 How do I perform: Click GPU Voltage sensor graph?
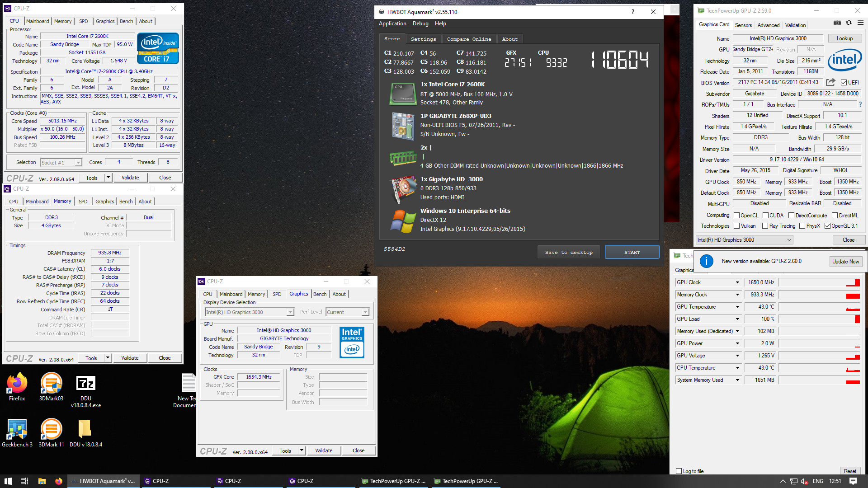pyautogui.click(x=819, y=356)
